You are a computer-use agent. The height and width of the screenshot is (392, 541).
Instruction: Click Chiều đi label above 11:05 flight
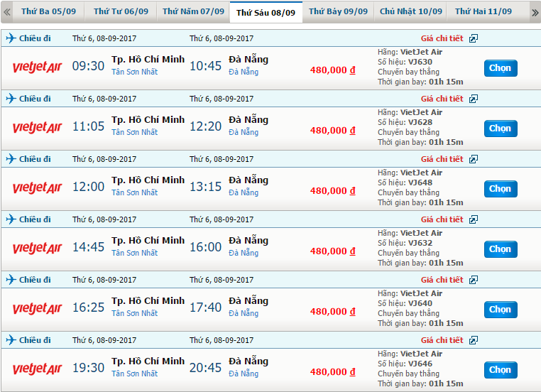click(x=35, y=99)
